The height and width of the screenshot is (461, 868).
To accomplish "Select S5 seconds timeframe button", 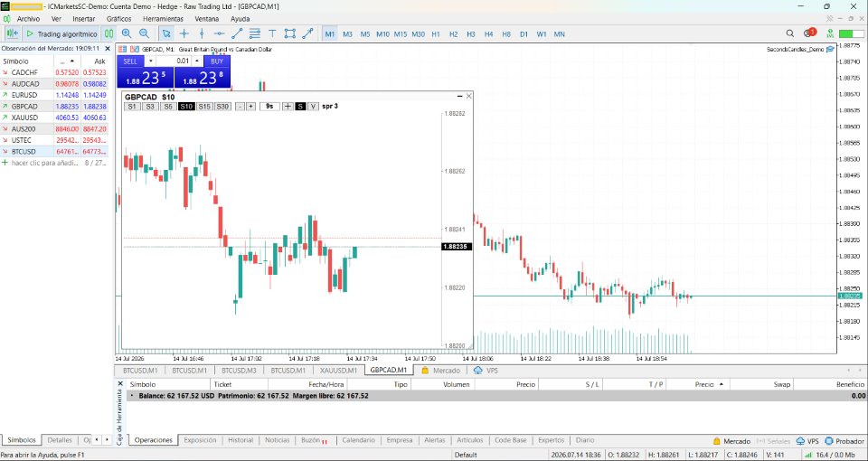I will tap(168, 107).
